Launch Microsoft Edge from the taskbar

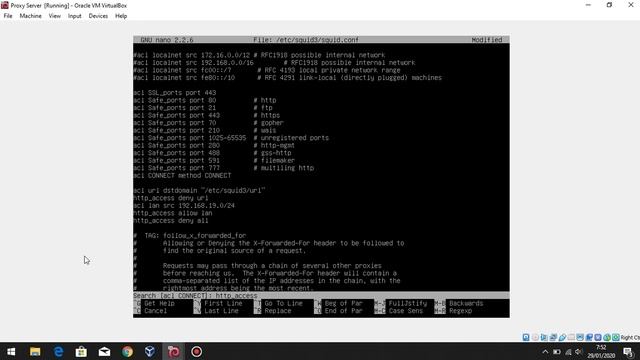58,351
